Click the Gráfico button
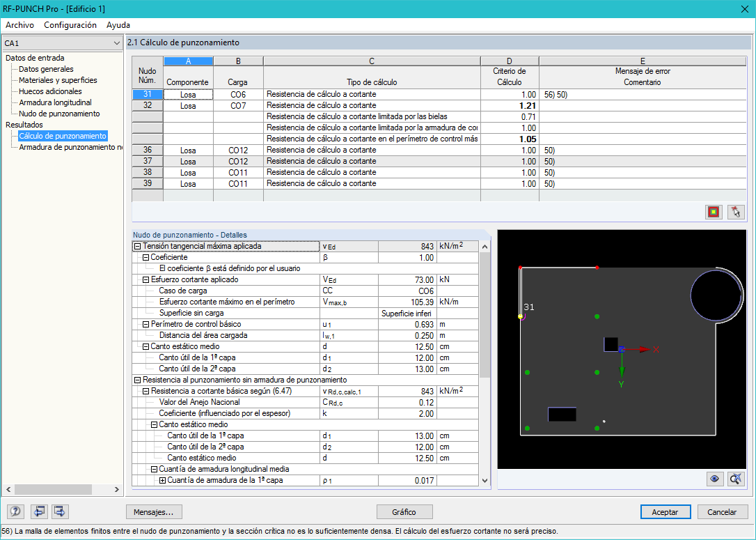This screenshot has height=540, width=756. (404, 512)
